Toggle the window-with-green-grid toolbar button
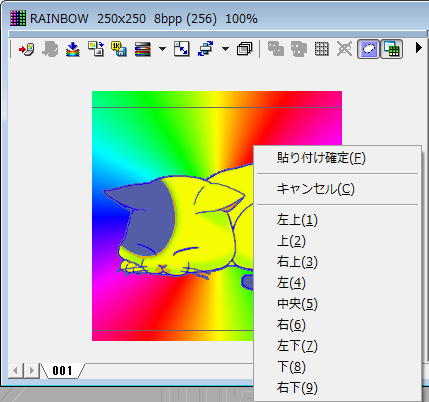Viewport: 429px width, 402px height. [391, 49]
